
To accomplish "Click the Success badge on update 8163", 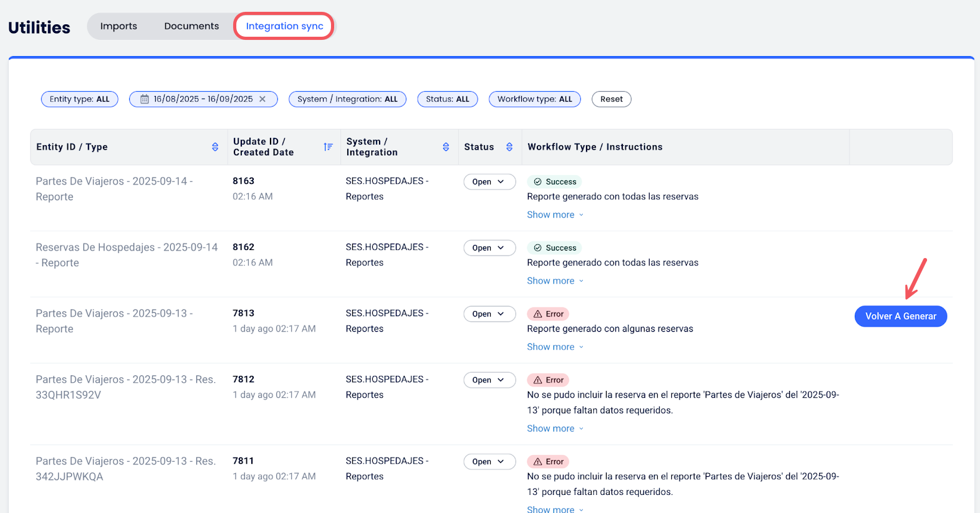I will click(x=554, y=182).
